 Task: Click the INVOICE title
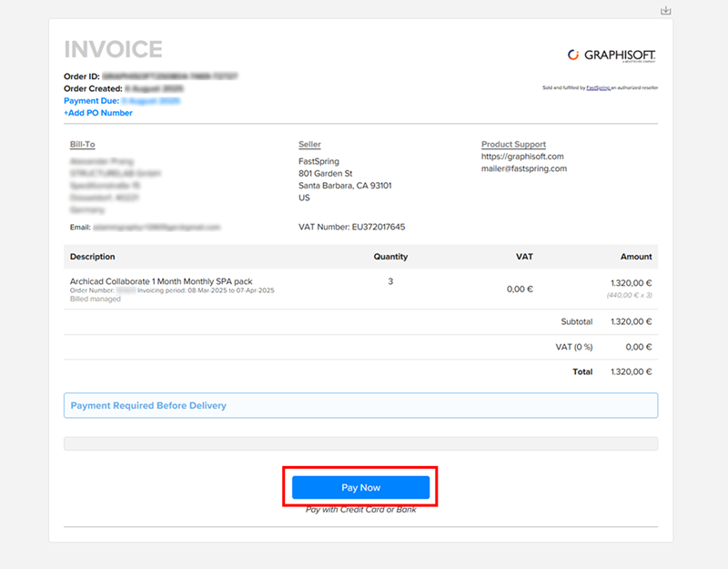[x=113, y=49]
